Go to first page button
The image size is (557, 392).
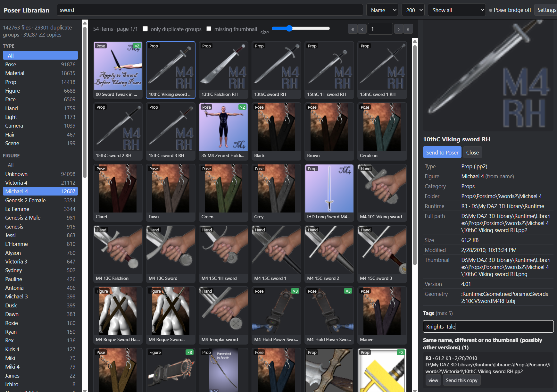click(x=353, y=29)
